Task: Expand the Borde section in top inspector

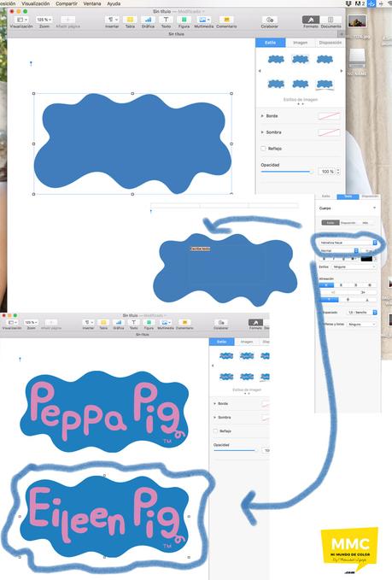Action: (262, 116)
